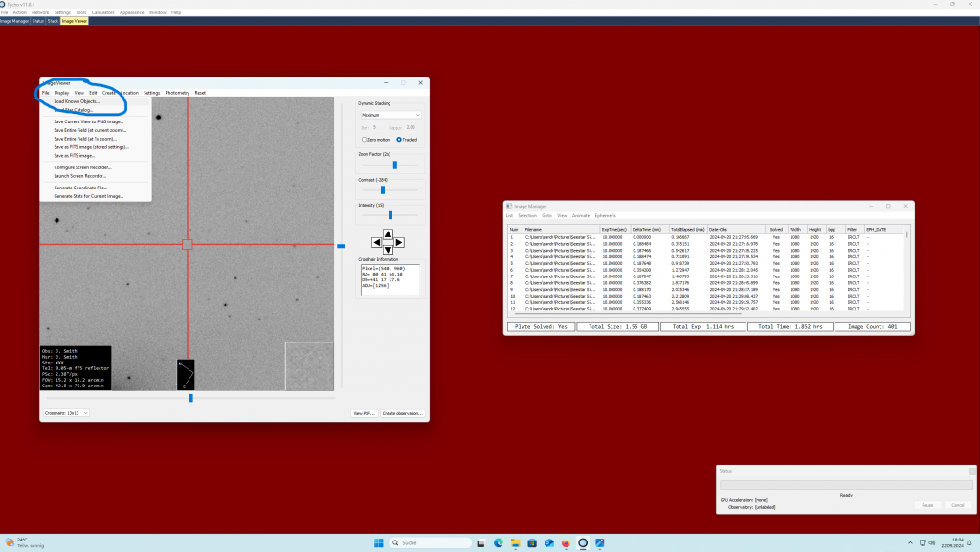Click the down arrow pan button
The image size is (980, 552).
388,252
